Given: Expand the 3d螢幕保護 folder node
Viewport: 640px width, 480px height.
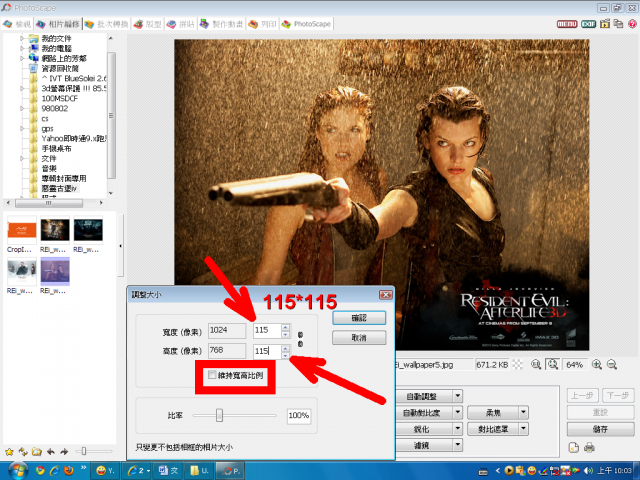Looking at the screenshot, I should pos(22,88).
